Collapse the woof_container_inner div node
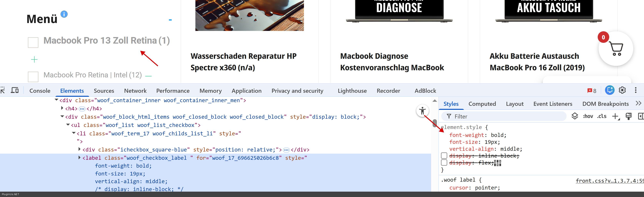This screenshot has height=197, width=644. tap(56, 100)
